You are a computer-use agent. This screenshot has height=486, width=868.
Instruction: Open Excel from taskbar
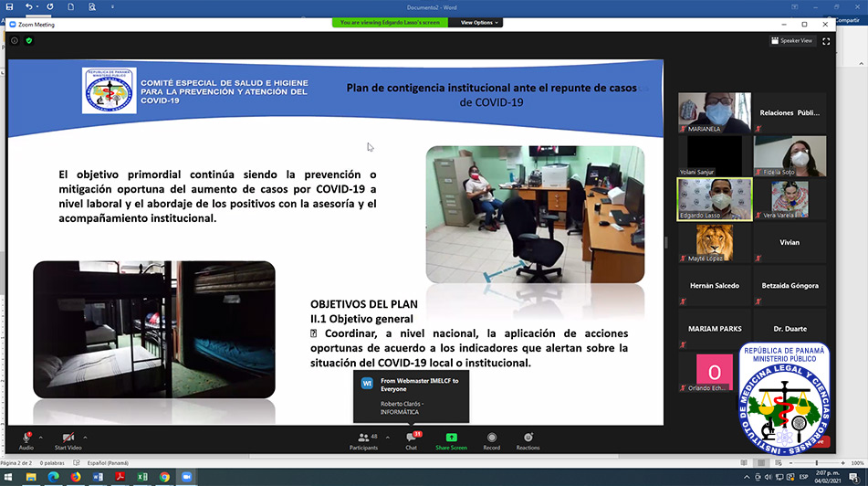click(142, 477)
